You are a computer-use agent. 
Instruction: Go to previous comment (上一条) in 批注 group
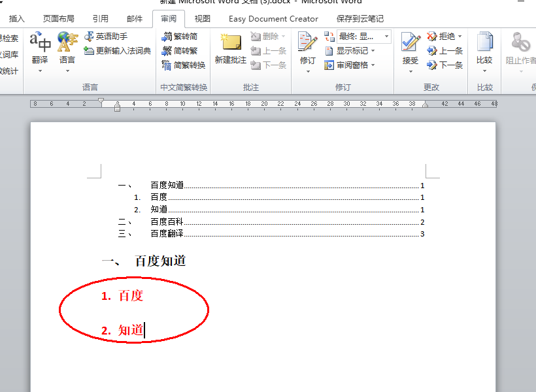pyautogui.click(x=269, y=51)
